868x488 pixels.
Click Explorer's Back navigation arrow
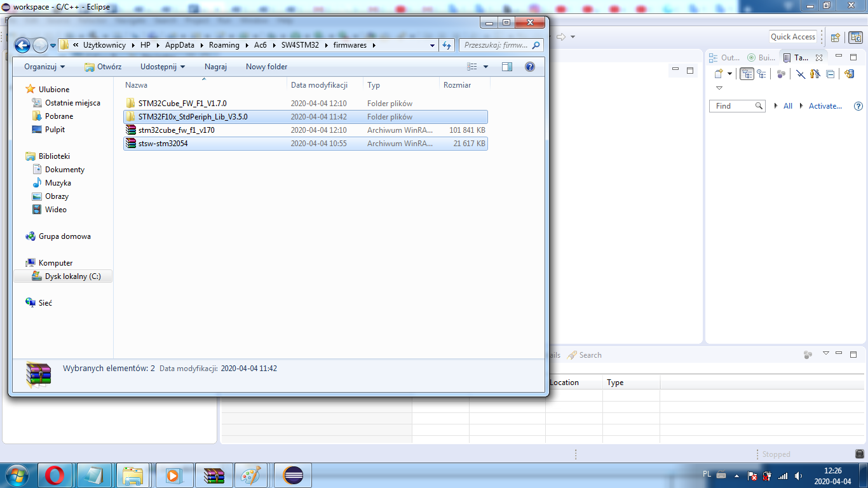tap(23, 45)
